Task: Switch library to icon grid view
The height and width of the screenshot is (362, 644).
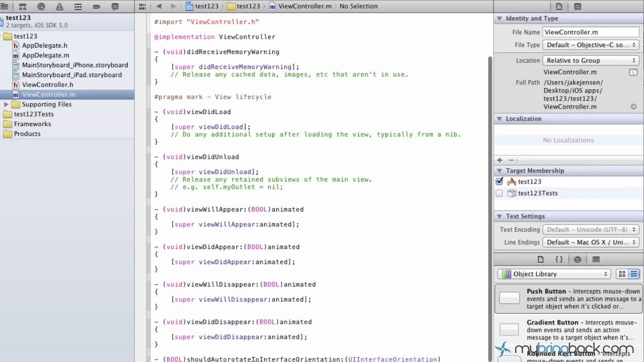Action: click(622, 274)
